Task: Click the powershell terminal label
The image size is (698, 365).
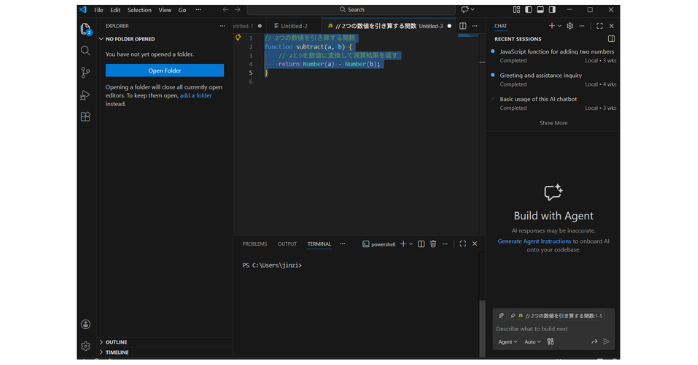Action: [x=378, y=244]
